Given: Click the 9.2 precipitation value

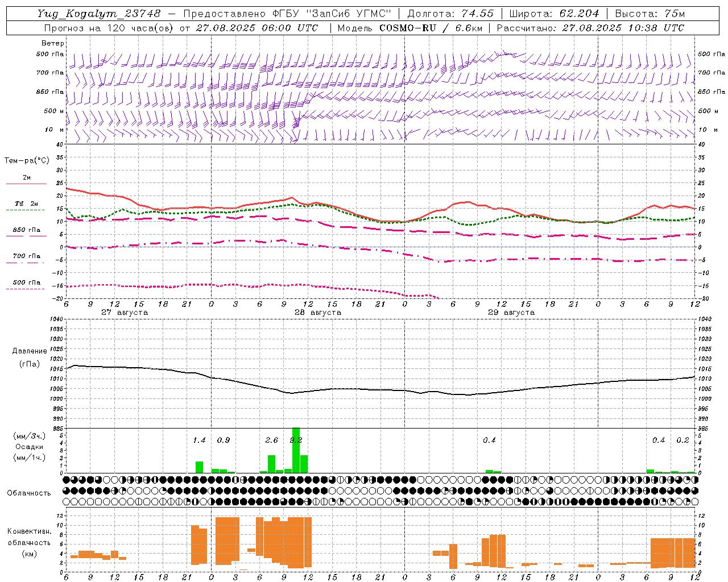Looking at the screenshot, I should click(x=296, y=440).
